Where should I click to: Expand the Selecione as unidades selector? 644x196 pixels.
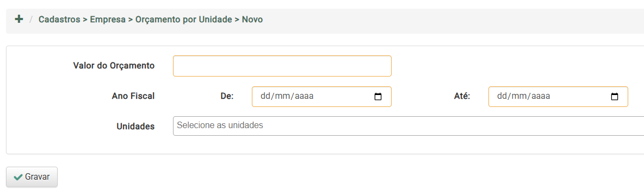pyautogui.click(x=408, y=126)
